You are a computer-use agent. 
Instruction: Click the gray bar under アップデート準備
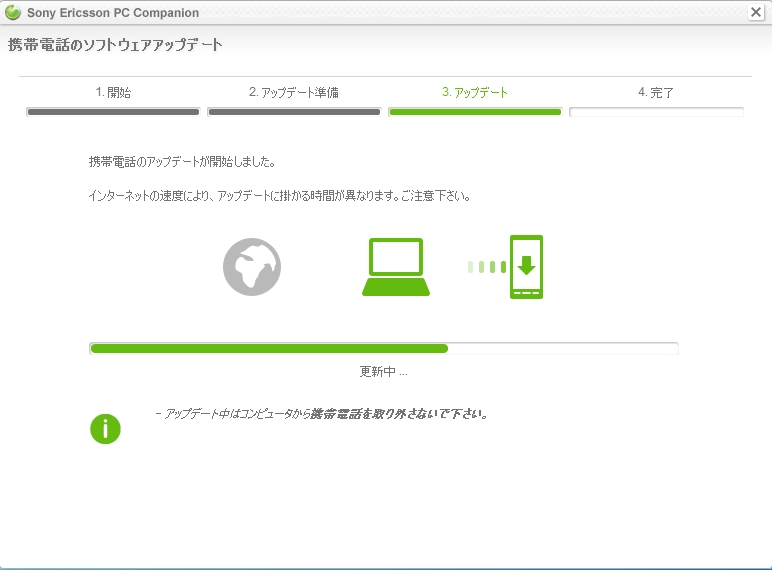point(294,112)
